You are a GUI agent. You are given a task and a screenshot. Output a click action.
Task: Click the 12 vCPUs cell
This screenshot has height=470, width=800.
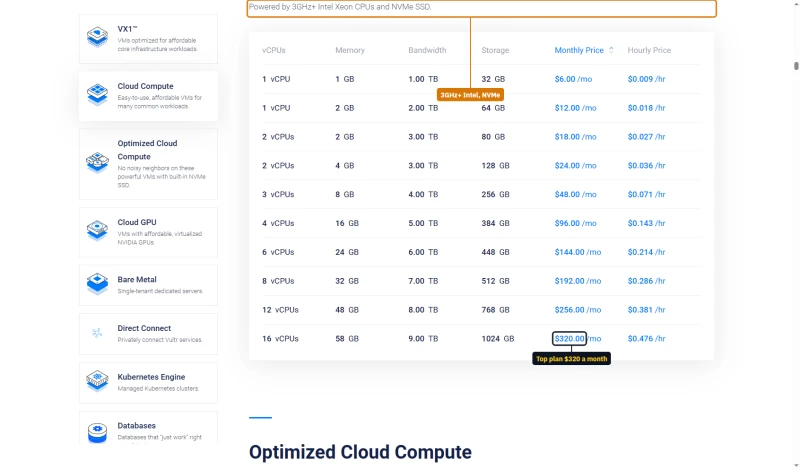[x=280, y=310]
